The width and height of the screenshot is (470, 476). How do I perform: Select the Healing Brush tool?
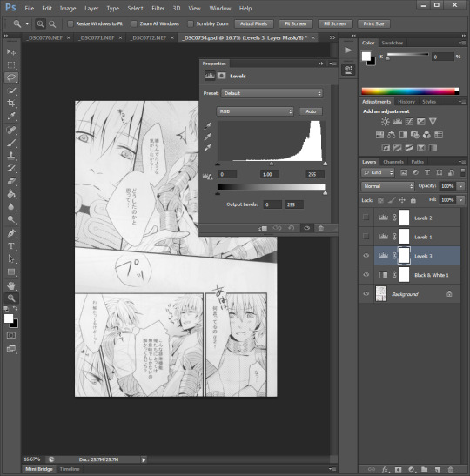[x=11, y=130]
